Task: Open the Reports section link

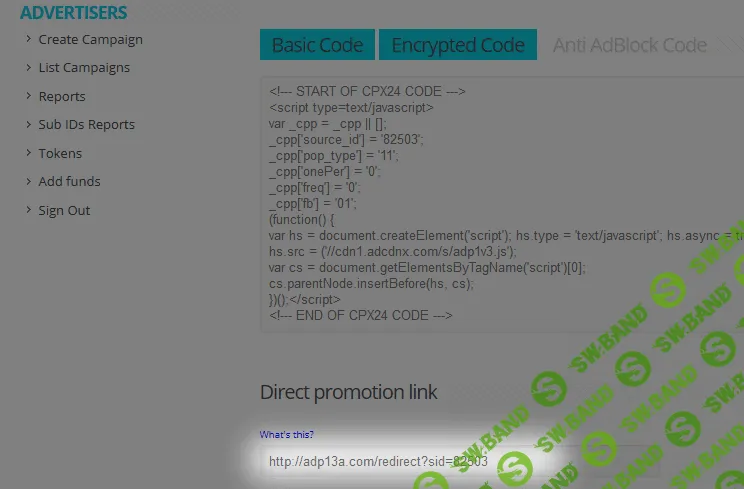Action: coord(62,97)
